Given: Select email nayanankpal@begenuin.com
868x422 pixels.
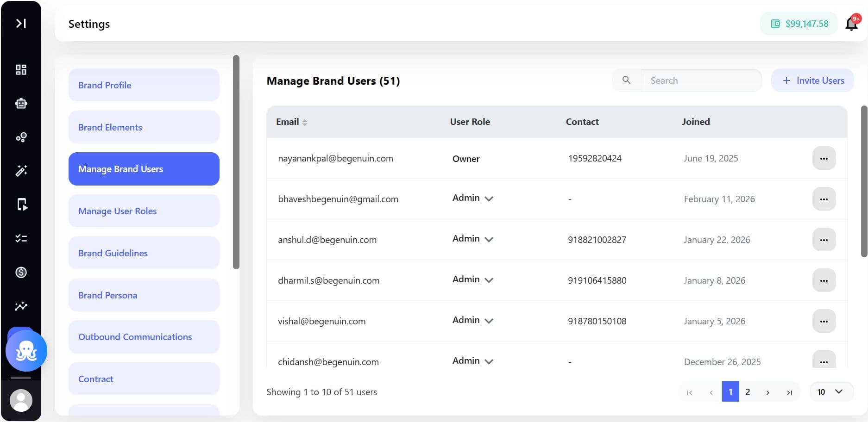Looking at the screenshot, I should point(335,158).
